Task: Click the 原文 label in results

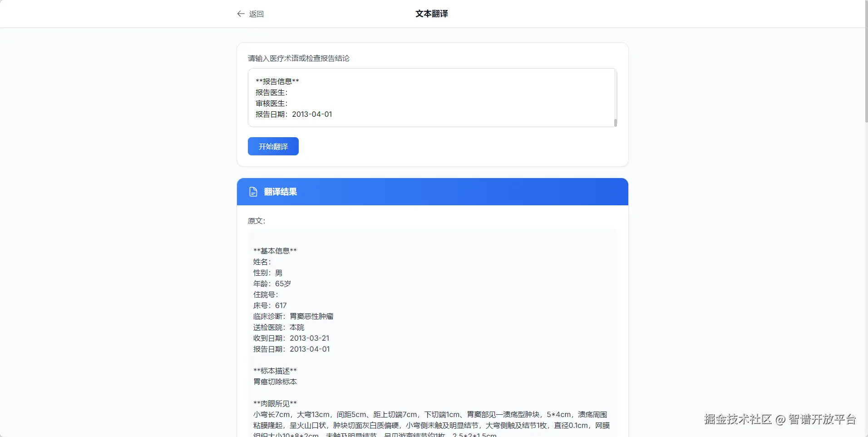Action: pos(256,221)
